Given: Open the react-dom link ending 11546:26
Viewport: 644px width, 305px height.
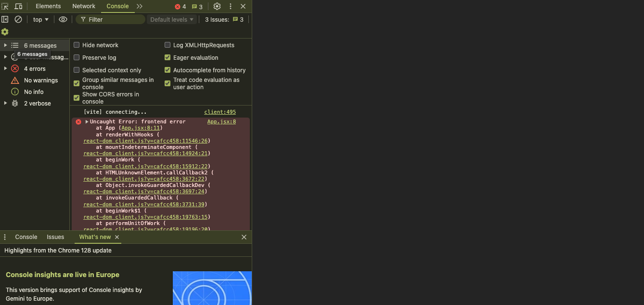Looking at the screenshot, I should (x=145, y=141).
